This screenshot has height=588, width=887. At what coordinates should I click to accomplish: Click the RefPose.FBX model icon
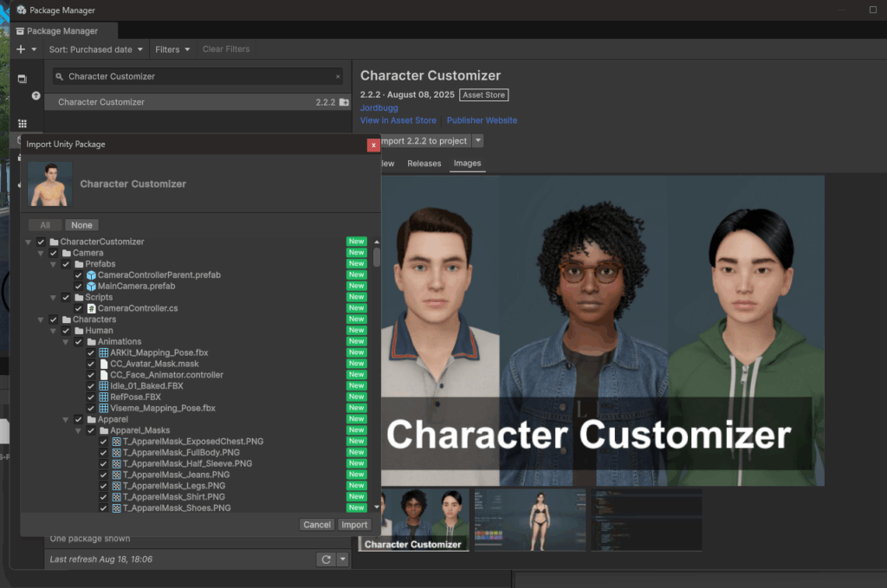[x=104, y=397]
